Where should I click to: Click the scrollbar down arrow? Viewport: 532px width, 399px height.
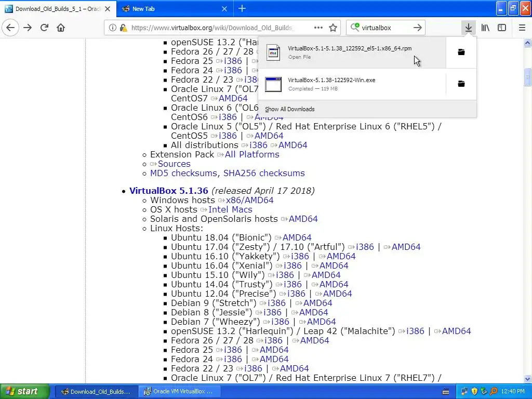point(527,379)
